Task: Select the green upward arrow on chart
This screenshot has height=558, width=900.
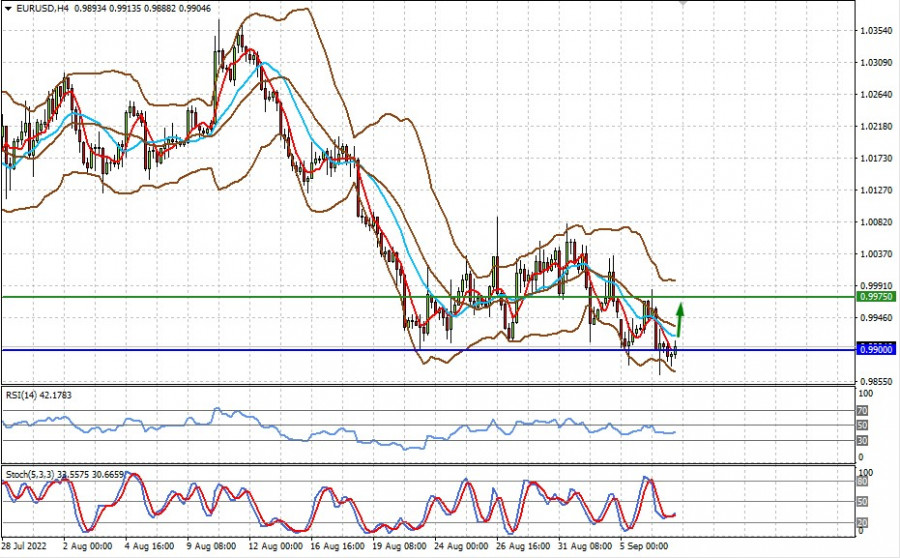Action: 680,318
